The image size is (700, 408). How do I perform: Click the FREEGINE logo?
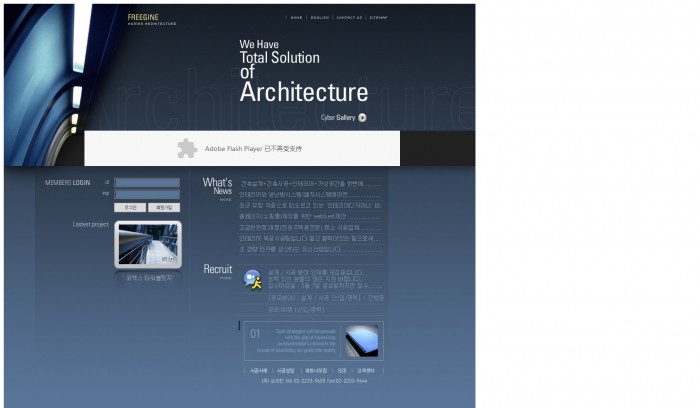143,18
